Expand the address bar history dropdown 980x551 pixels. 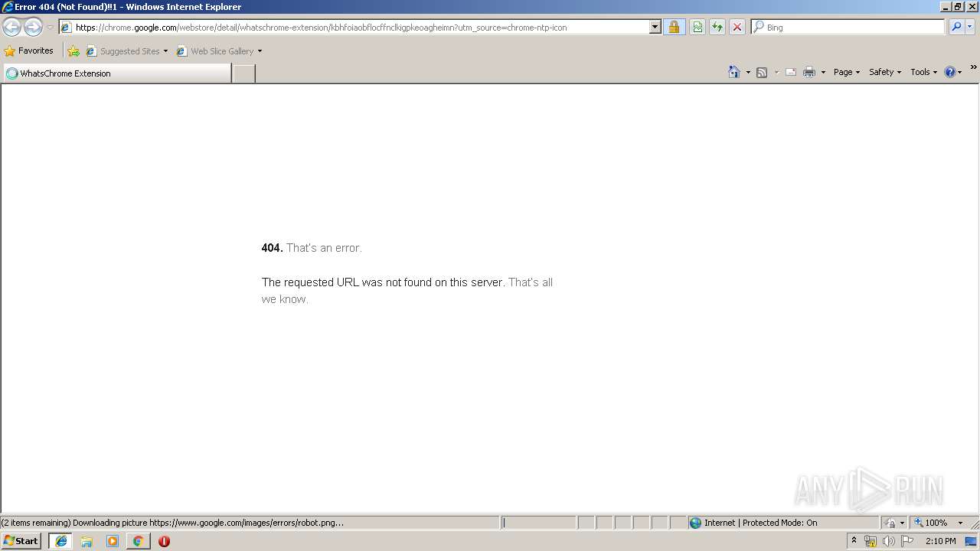pyautogui.click(x=655, y=28)
